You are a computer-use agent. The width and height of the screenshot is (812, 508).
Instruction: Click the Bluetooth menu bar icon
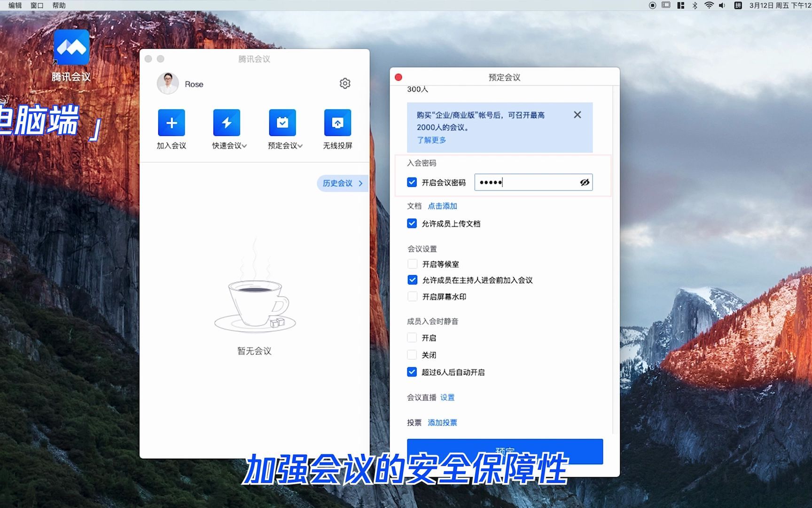[695, 5]
